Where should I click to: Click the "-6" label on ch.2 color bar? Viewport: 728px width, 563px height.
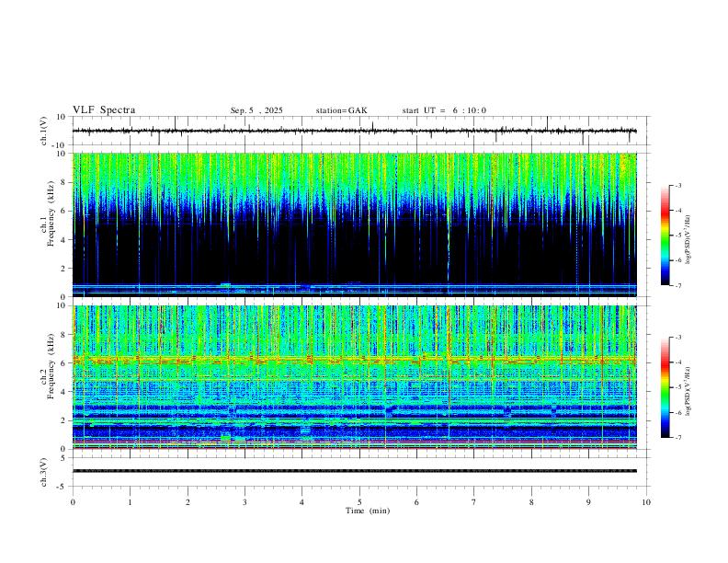click(x=678, y=412)
